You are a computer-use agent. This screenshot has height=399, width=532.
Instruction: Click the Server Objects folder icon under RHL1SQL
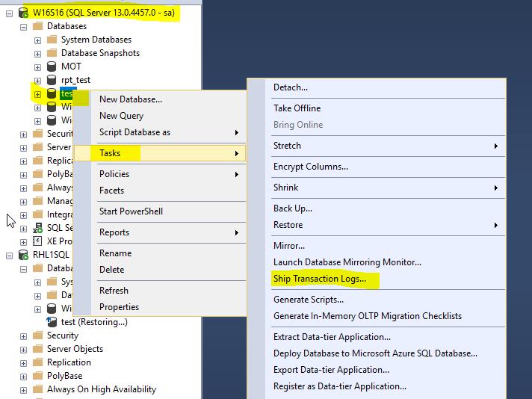point(37,349)
